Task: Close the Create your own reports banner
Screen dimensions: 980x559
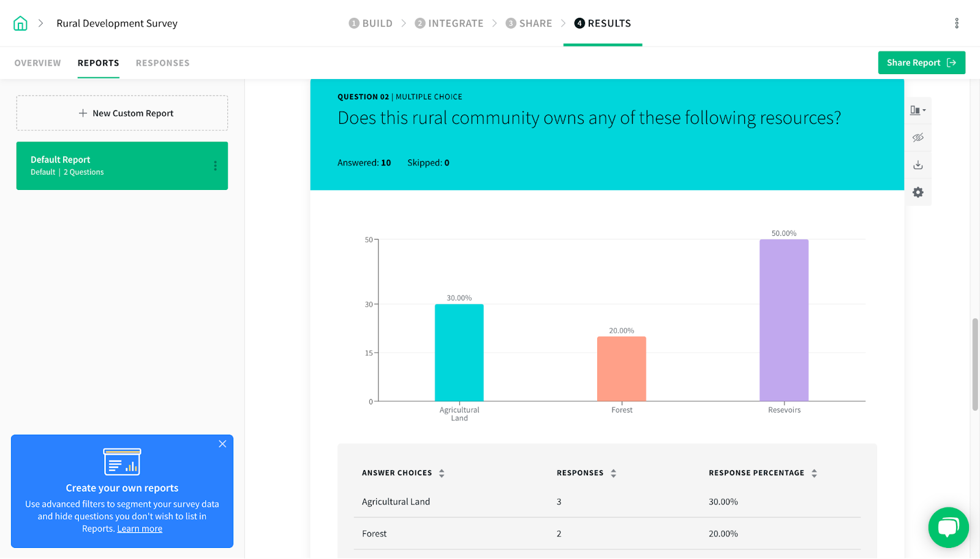Action: click(x=222, y=444)
